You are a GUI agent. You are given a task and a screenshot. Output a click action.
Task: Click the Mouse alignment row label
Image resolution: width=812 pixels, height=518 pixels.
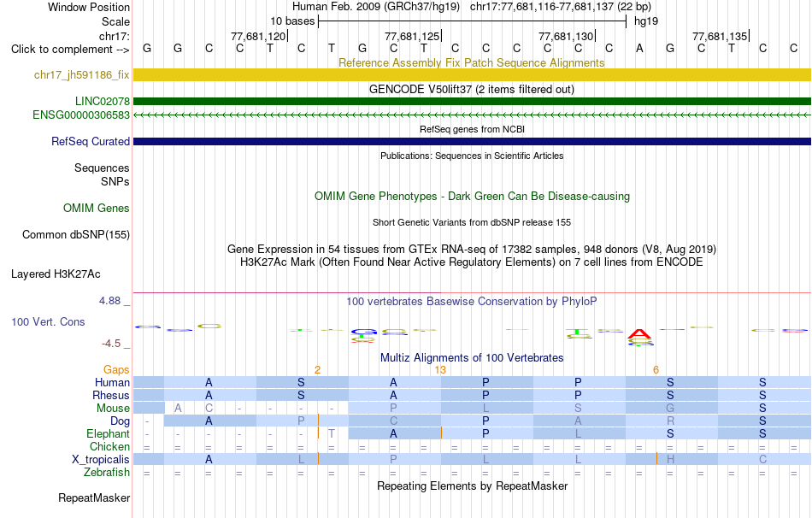point(113,409)
